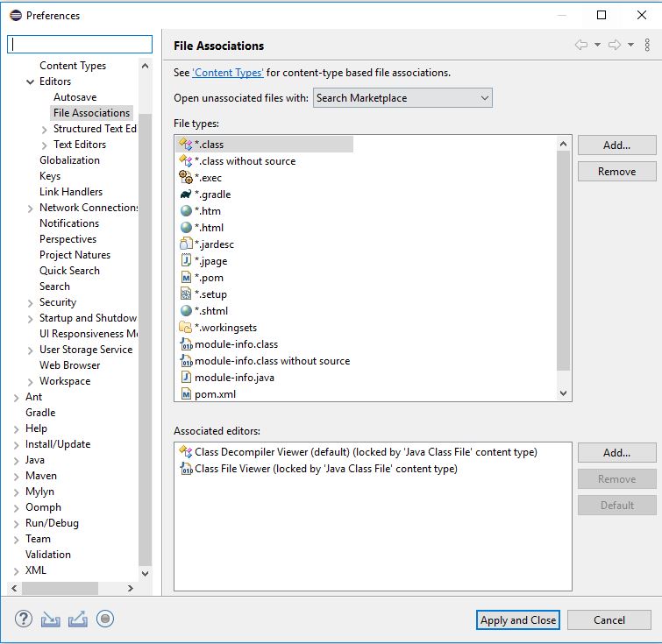Click the Maven icon for pom.xml
Image resolution: width=662 pixels, height=644 pixels.
pyautogui.click(x=186, y=393)
